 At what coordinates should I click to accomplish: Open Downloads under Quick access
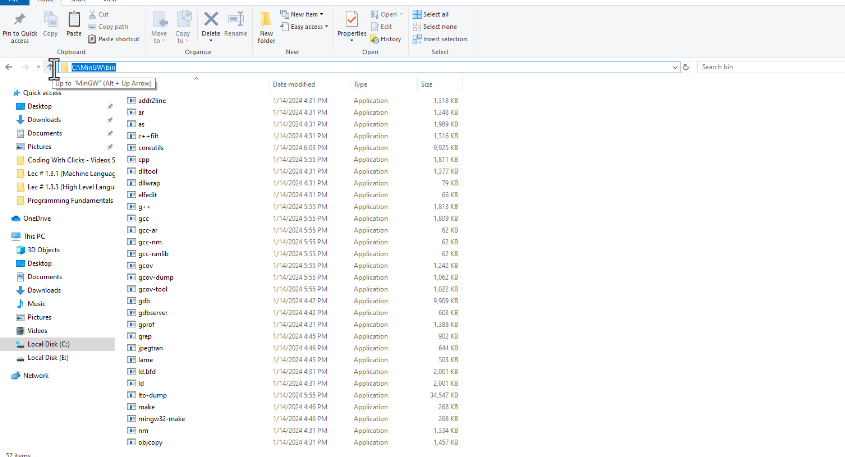44,120
